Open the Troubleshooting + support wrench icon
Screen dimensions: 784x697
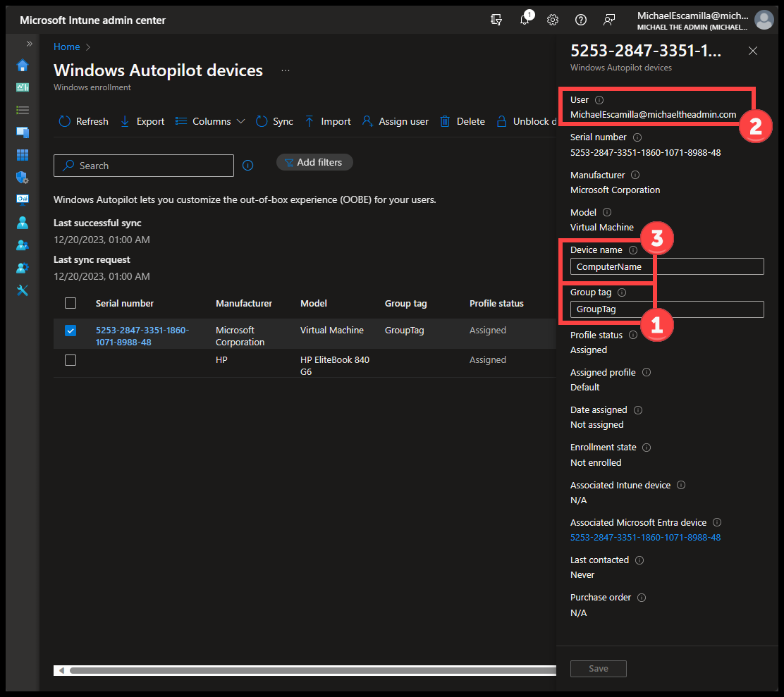[x=22, y=289]
